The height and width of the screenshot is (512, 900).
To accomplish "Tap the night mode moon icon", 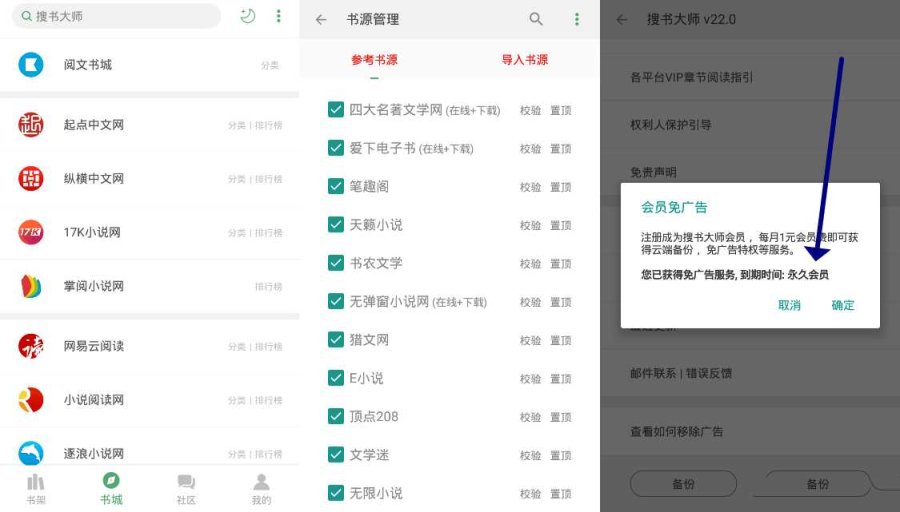I will [x=248, y=16].
